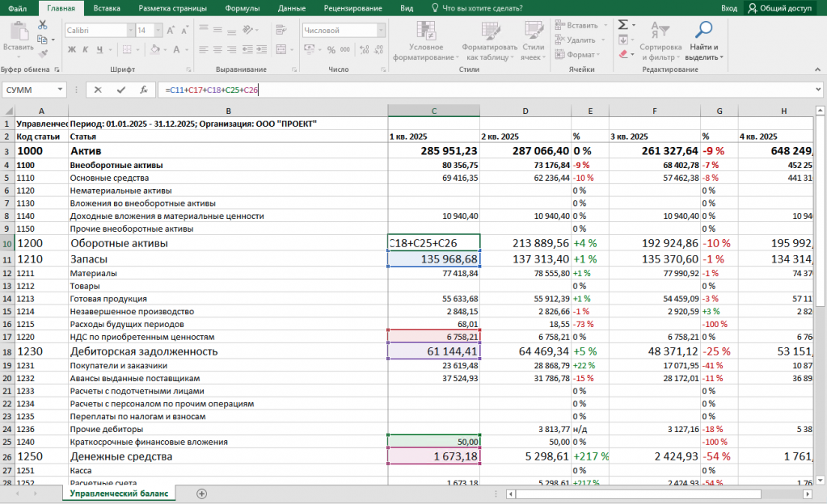Open the fill color paint bucket
Image resolution: width=827 pixels, height=504 pixels.
154,49
